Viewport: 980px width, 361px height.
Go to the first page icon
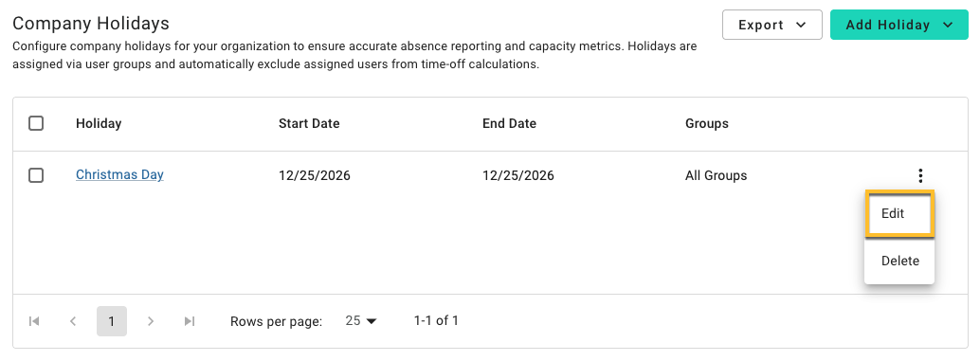click(34, 321)
